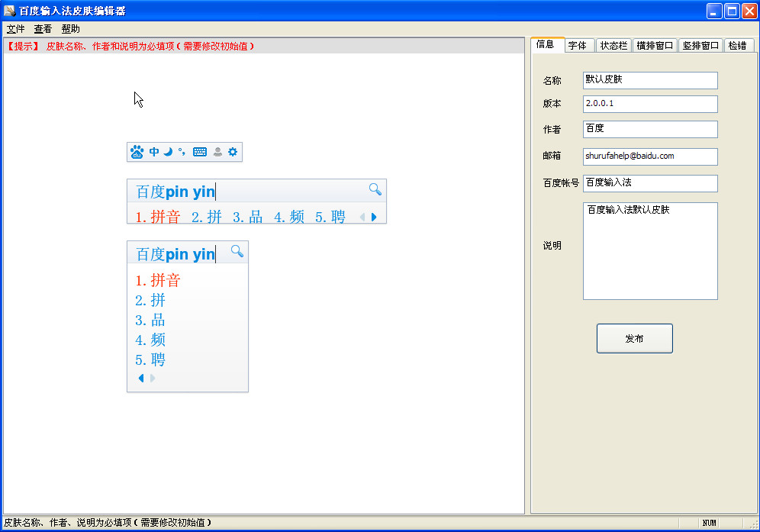Click the 邮箱 input field

650,156
